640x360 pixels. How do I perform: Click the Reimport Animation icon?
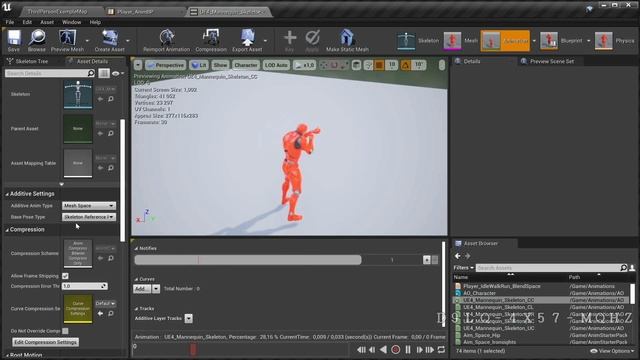[x=167, y=40]
